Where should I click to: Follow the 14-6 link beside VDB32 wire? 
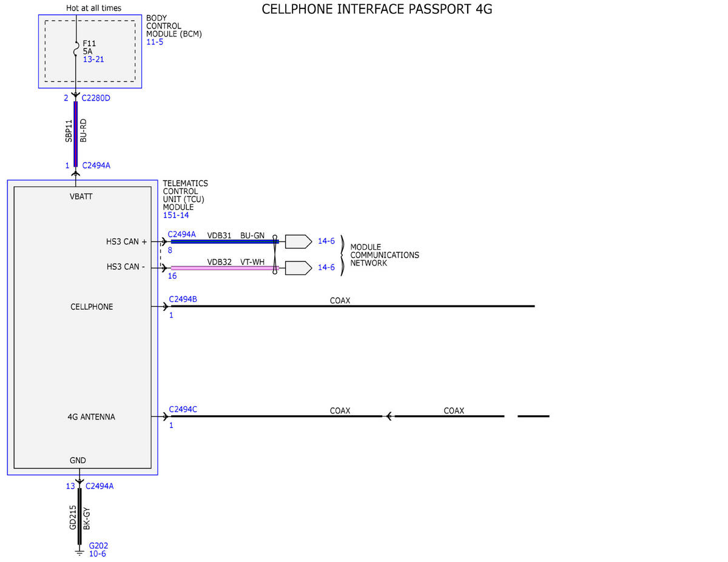pyautogui.click(x=326, y=267)
